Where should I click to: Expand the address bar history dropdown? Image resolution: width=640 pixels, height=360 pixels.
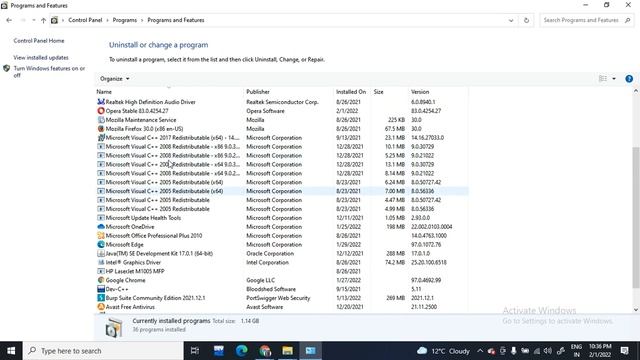[x=511, y=20]
